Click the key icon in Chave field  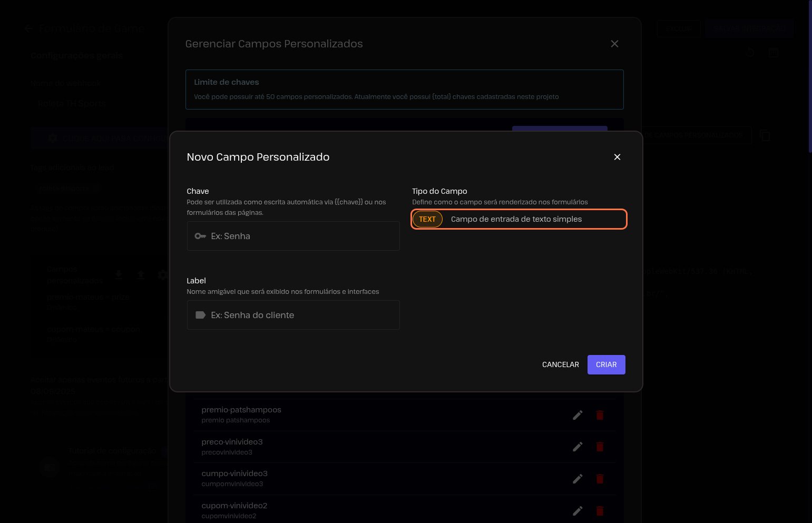[200, 236]
